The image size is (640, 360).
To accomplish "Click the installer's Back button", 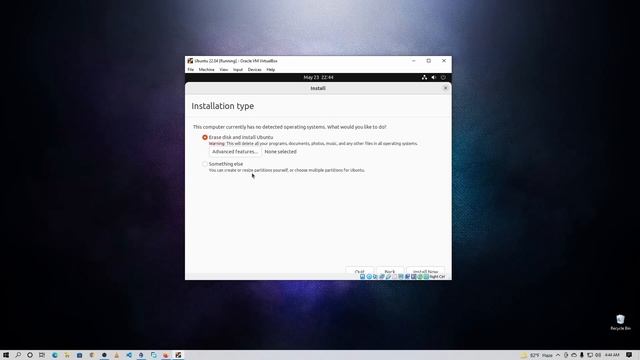I will pyautogui.click(x=390, y=271).
